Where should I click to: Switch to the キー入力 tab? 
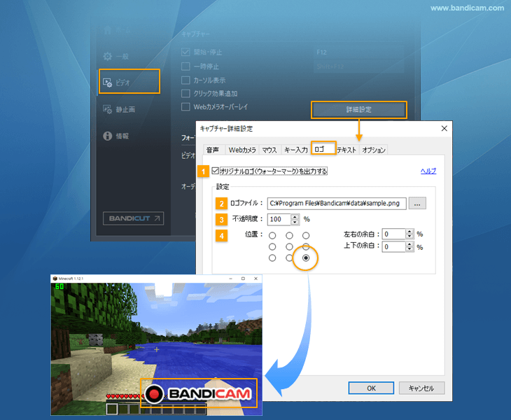coord(295,150)
